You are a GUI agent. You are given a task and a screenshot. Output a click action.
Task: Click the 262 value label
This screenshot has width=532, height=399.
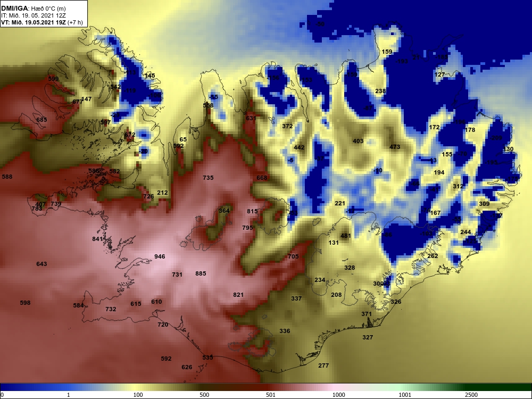pyautogui.click(x=433, y=256)
